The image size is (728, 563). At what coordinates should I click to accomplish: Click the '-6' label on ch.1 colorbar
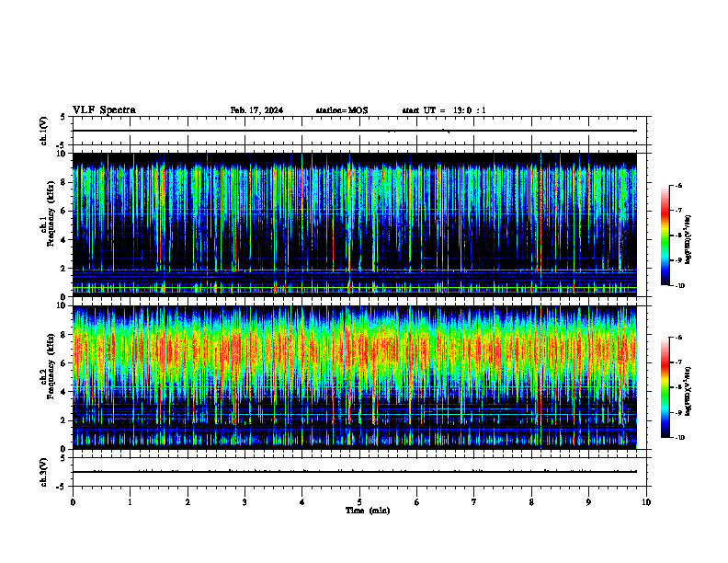678,186
